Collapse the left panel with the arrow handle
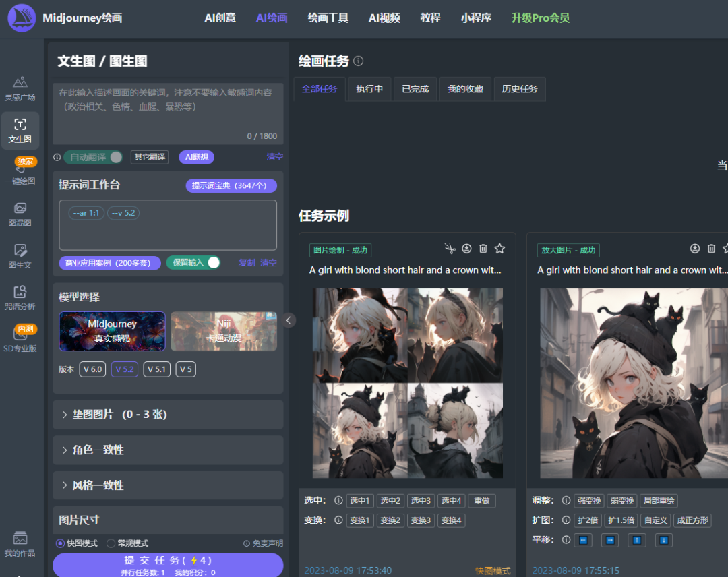This screenshot has width=728, height=577. coord(289,320)
